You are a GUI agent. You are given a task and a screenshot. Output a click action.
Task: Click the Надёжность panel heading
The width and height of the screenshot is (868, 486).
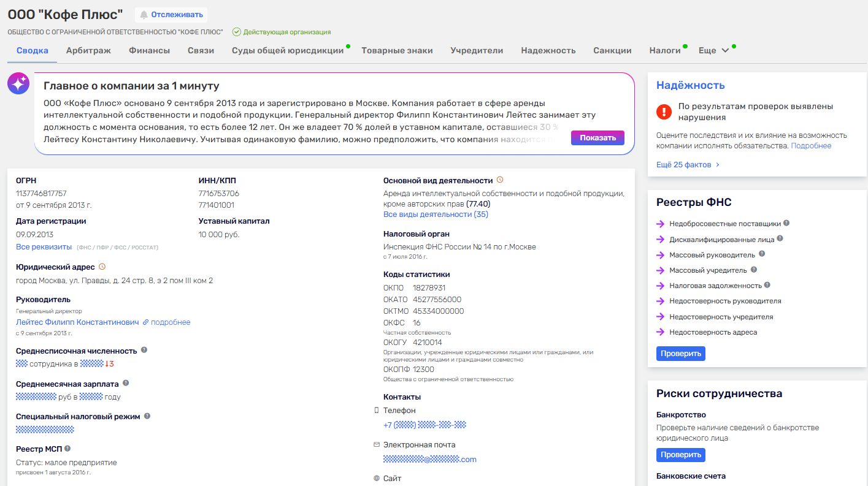(x=691, y=85)
